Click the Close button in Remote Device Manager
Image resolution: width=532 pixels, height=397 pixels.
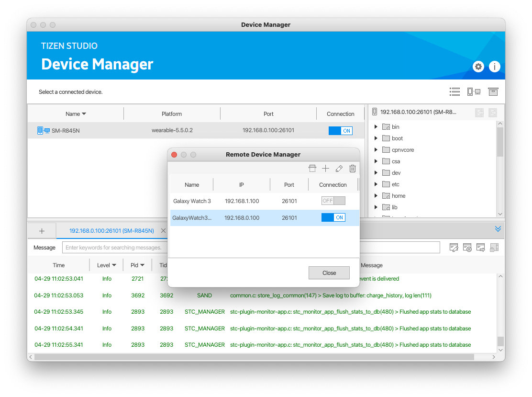click(x=329, y=272)
